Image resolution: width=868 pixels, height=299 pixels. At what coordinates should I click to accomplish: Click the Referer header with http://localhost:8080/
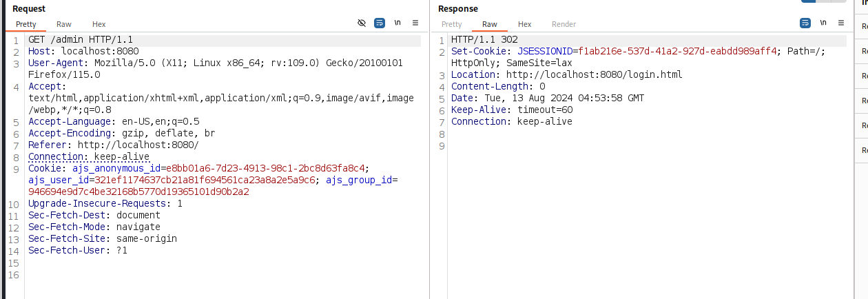[x=114, y=145]
